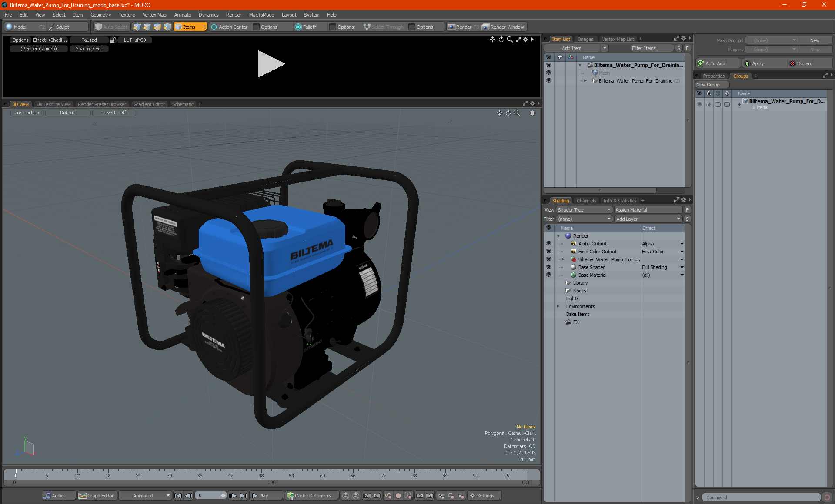
Task: Start the render preview with the play triangle
Action: (271, 64)
